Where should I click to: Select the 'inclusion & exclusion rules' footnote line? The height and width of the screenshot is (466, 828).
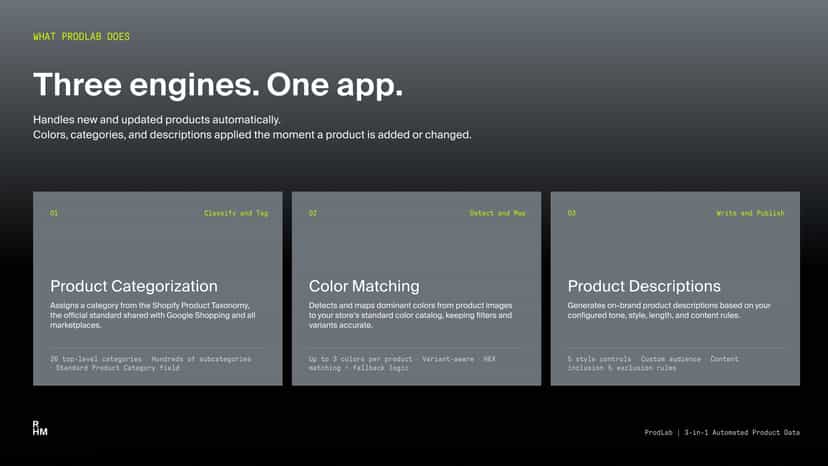pos(622,368)
